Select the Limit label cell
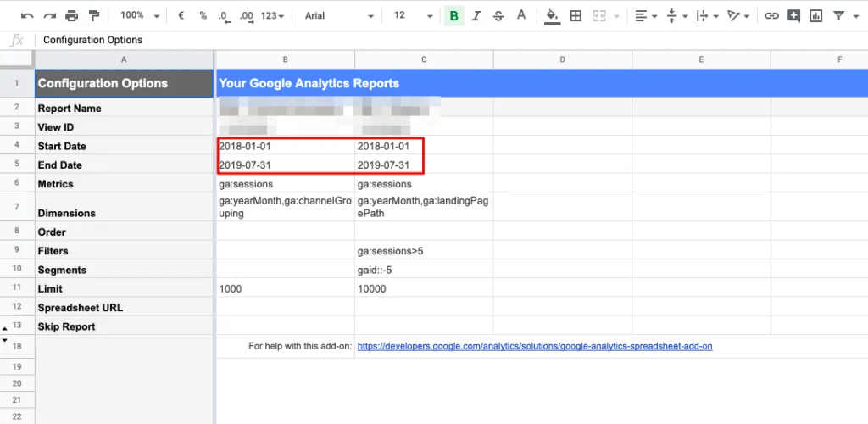 [x=124, y=287]
